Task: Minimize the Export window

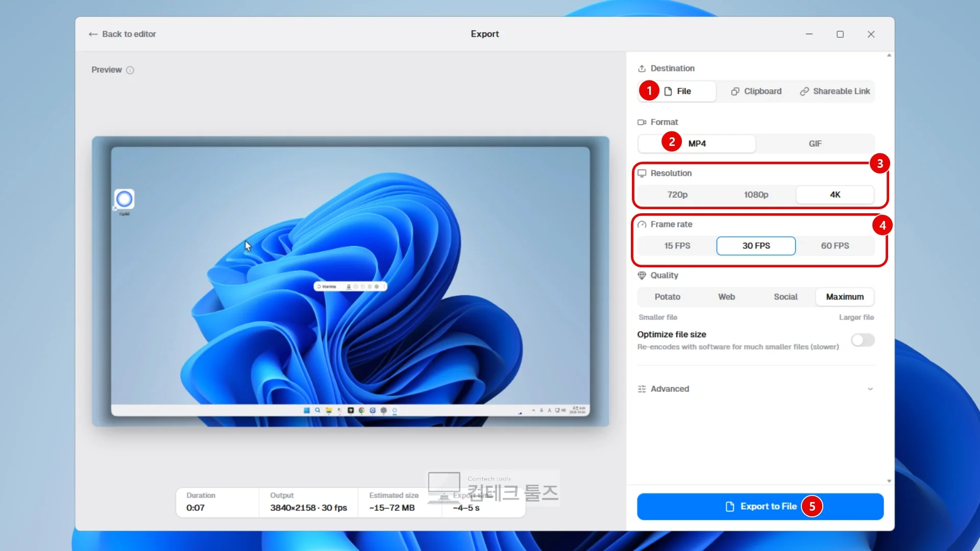Action: [x=809, y=34]
